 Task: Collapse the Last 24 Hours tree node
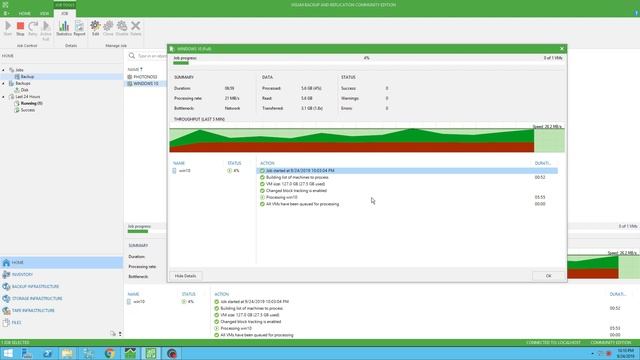coord(4,97)
